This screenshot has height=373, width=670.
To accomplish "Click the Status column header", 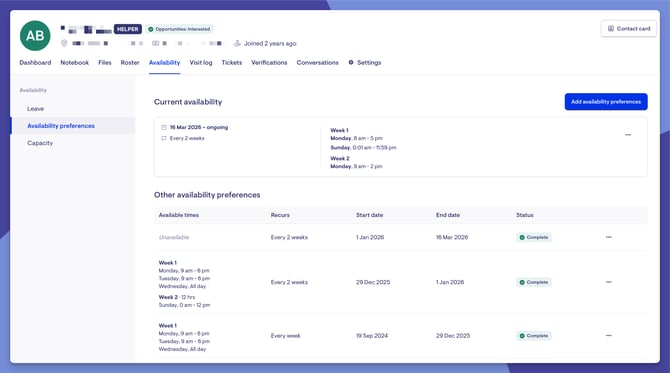I will tap(525, 215).
